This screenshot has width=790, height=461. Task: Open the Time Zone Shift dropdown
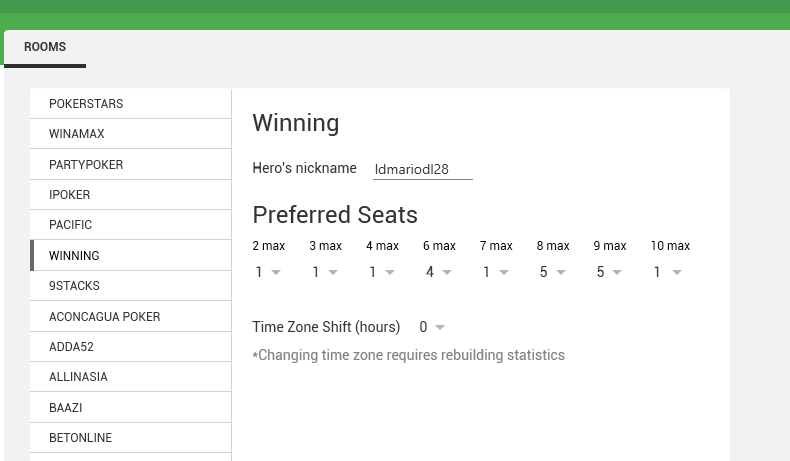coord(432,327)
